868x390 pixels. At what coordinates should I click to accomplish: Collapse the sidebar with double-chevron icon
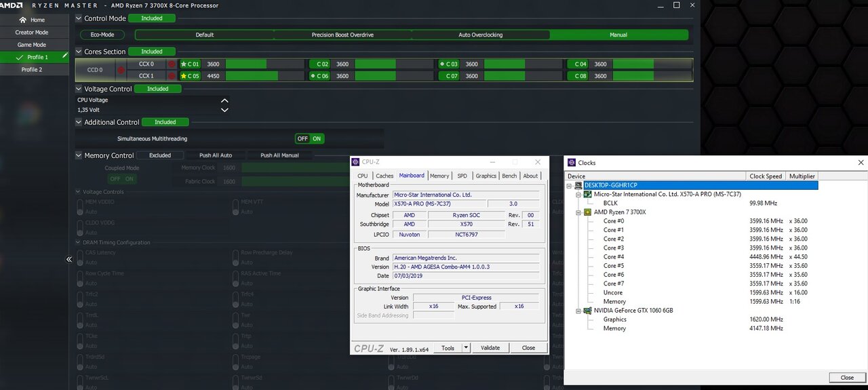point(69,259)
